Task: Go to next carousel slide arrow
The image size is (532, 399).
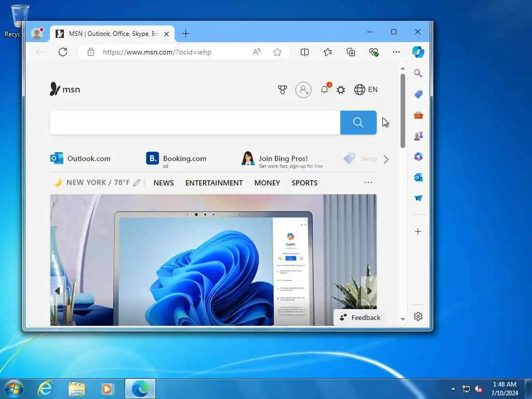Action: point(369,291)
